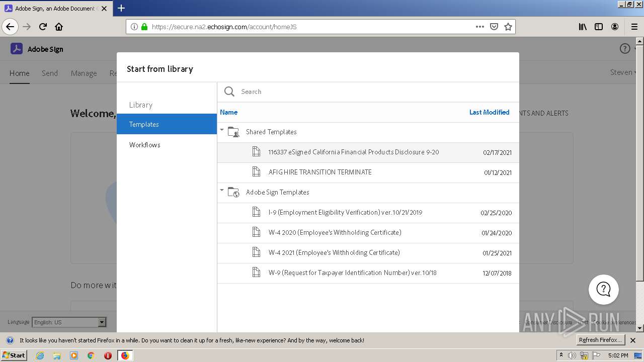Click the Shared Templates folder icon
Viewport: 644px width, 362px height.
point(233,132)
